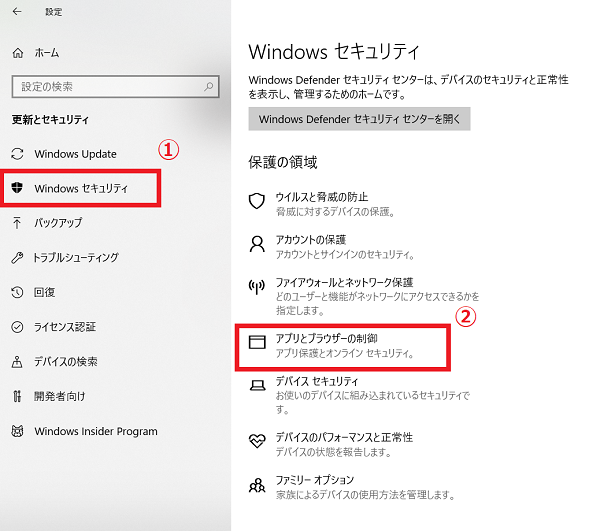Click the Home house icon
Viewport: 600px width, 531px height.
click(x=18, y=53)
